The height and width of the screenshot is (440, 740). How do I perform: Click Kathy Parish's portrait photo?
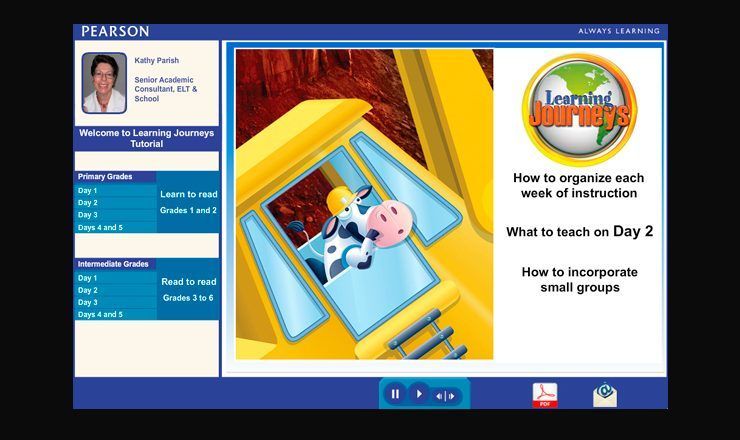click(104, 83)
